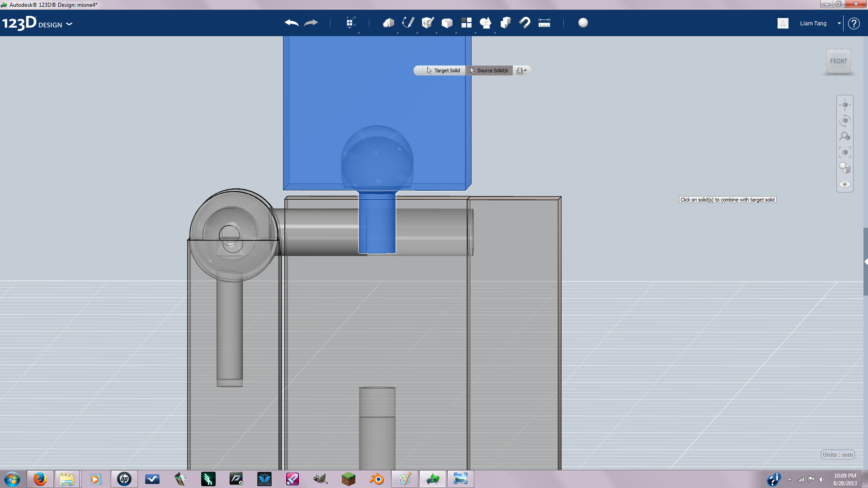Open Firefox from the taskbar
The height and width of the screenshot is (488, 868).
point(40,479)
